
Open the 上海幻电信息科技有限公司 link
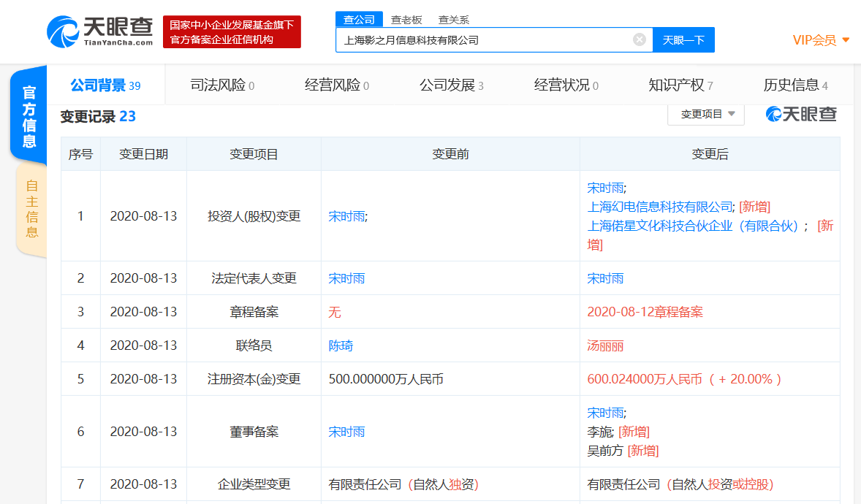click(x=660, y=207)
